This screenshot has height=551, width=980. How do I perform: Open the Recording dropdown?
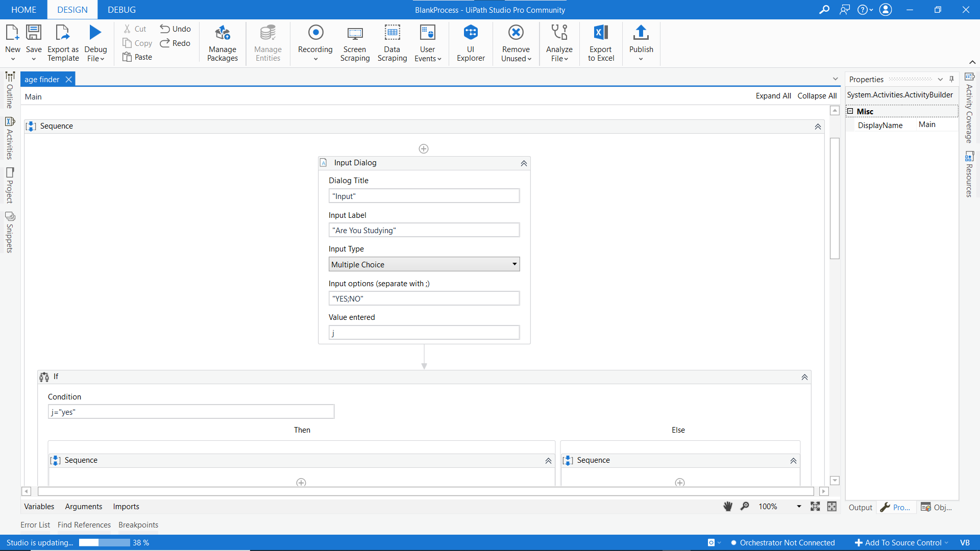(315, 59)
